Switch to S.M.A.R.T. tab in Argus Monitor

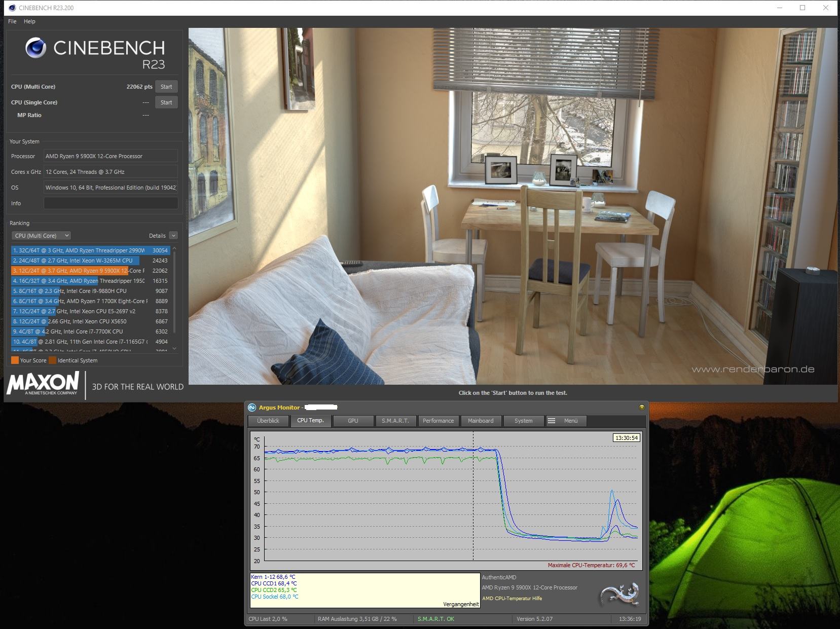[395, 421]
